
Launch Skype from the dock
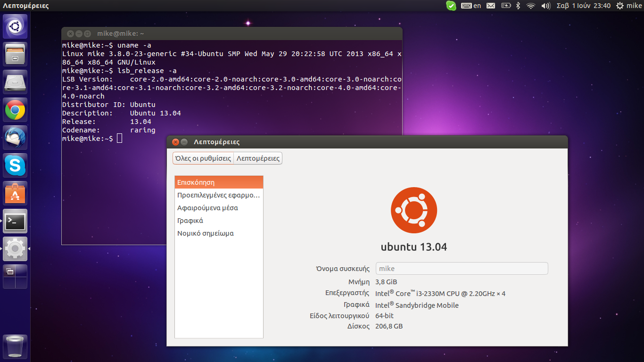[x=15, y=165]
